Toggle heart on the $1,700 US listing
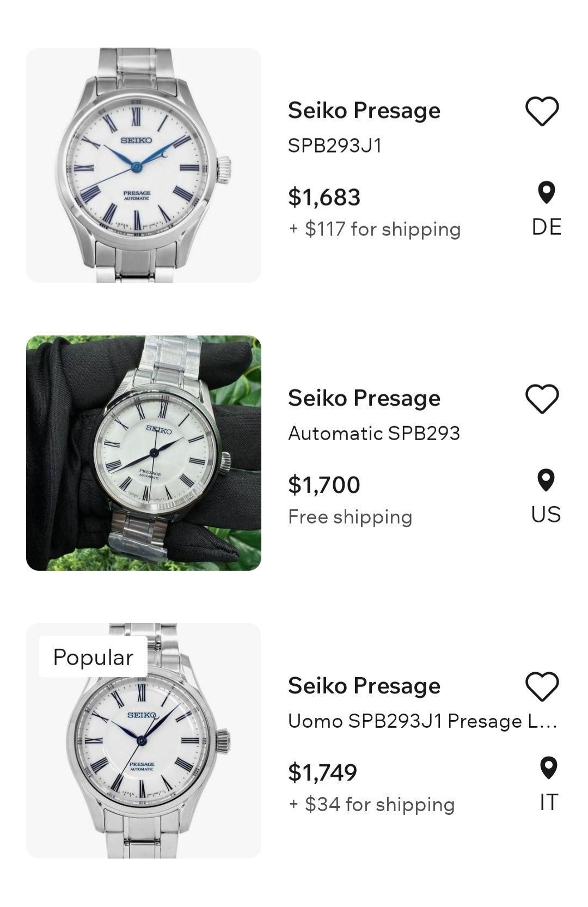Screen dimensions: 588x907 coord(542,399)
